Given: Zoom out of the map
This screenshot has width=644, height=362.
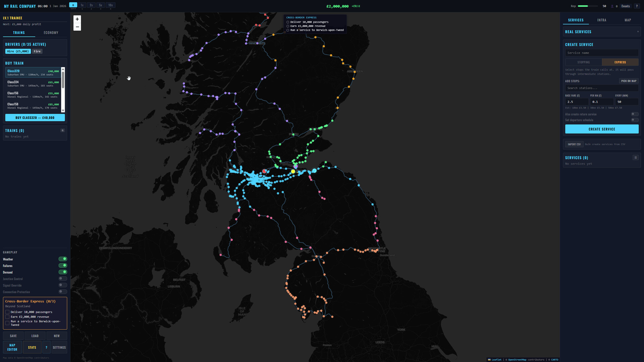Looking at the screenshot, I should 77,27.
